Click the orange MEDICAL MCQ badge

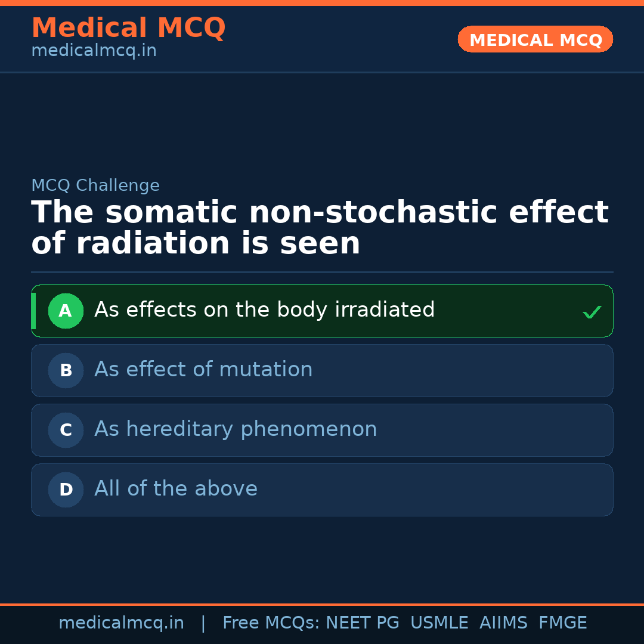click(x=535, y=40)
